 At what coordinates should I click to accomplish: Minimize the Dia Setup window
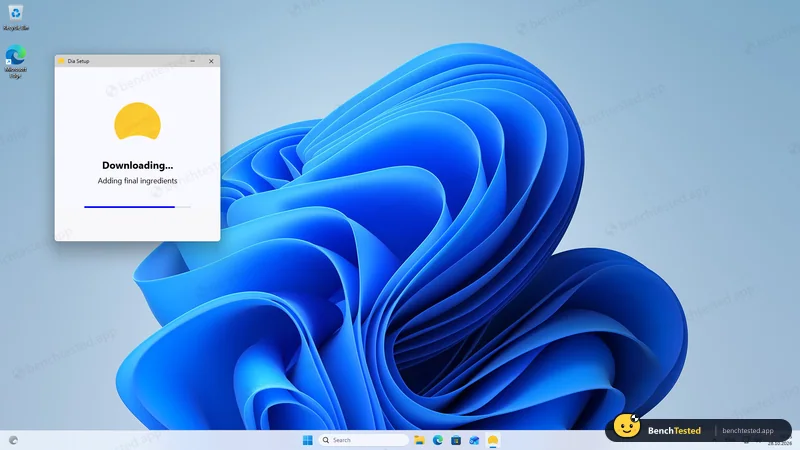coord(192,61)
